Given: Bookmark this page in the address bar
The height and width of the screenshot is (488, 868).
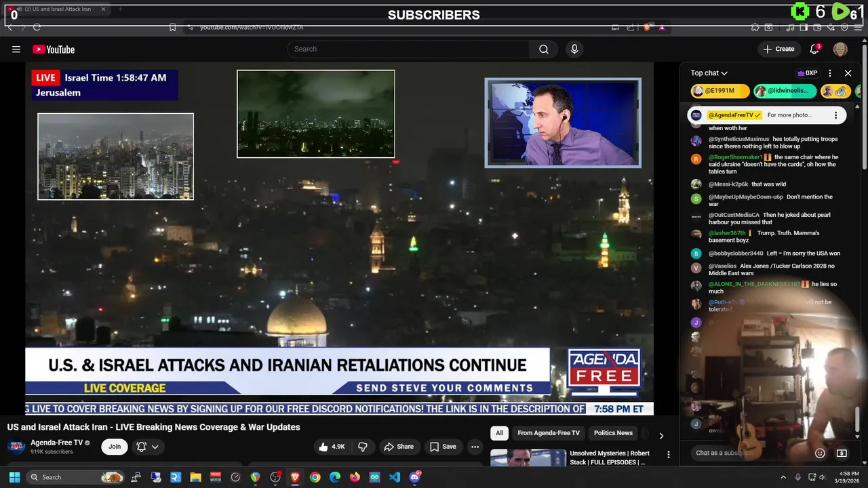Looking at the screenshot, I should (x=172, y=27).
